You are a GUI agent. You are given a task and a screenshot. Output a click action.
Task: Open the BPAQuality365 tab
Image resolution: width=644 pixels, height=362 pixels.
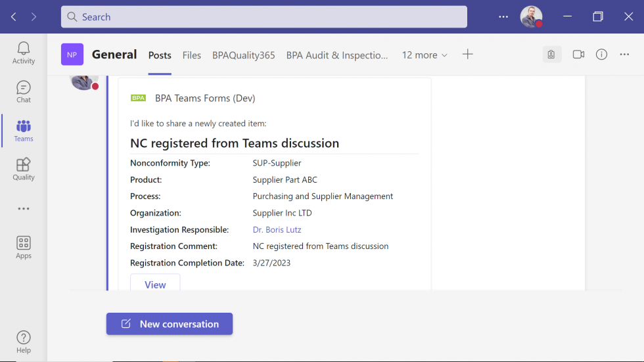243,55
